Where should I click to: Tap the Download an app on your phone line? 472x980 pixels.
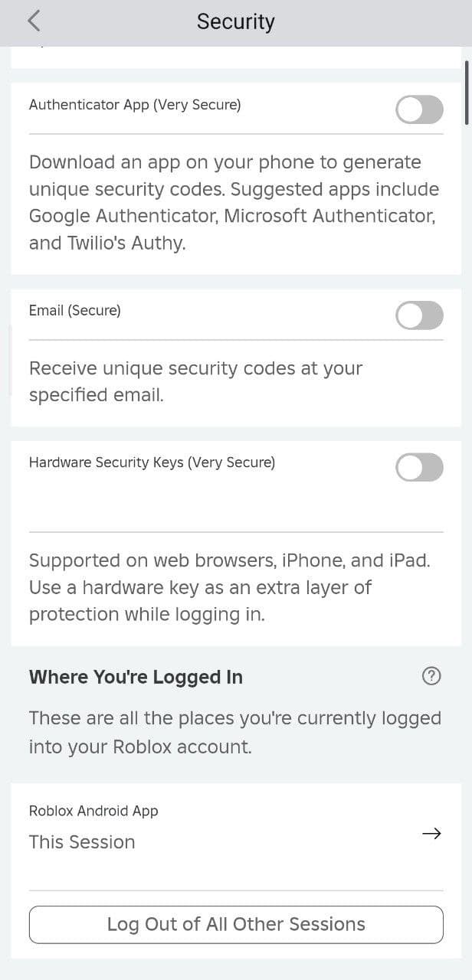point(225,162)
